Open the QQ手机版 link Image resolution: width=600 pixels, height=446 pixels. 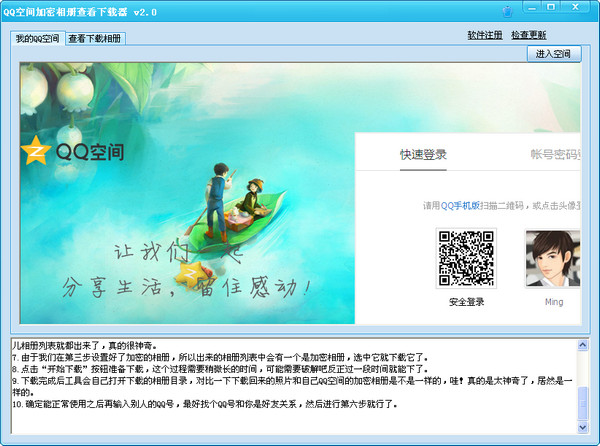(461, 206)
